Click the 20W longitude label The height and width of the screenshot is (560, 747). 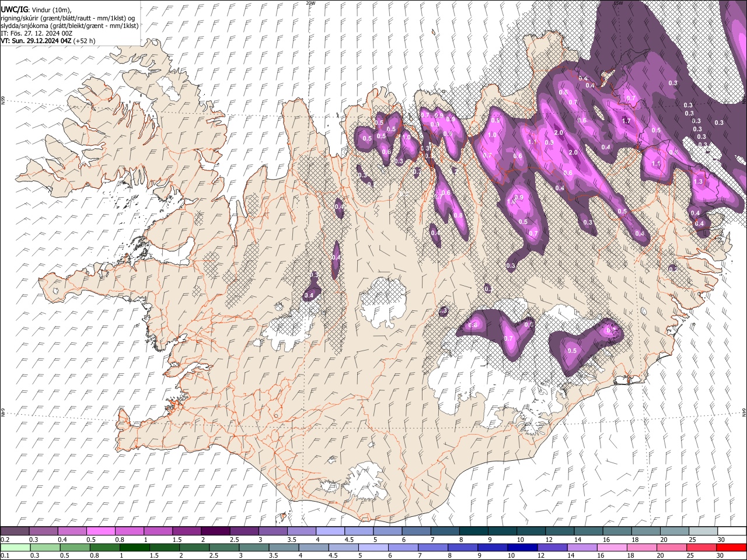click(310, 3)
